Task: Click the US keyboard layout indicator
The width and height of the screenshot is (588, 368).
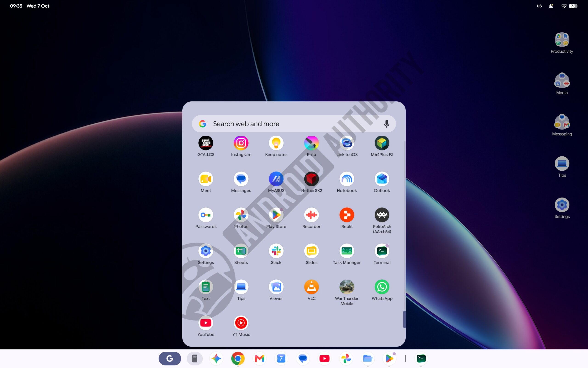Action: point(539,6)
